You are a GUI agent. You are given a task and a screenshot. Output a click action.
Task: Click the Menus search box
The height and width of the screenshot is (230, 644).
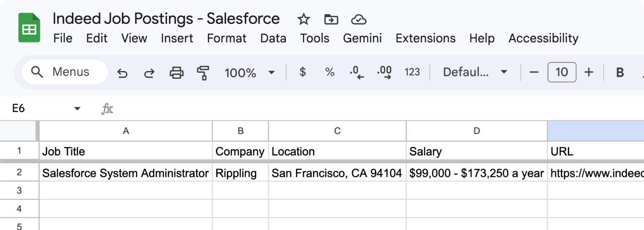tap(64, 72)
